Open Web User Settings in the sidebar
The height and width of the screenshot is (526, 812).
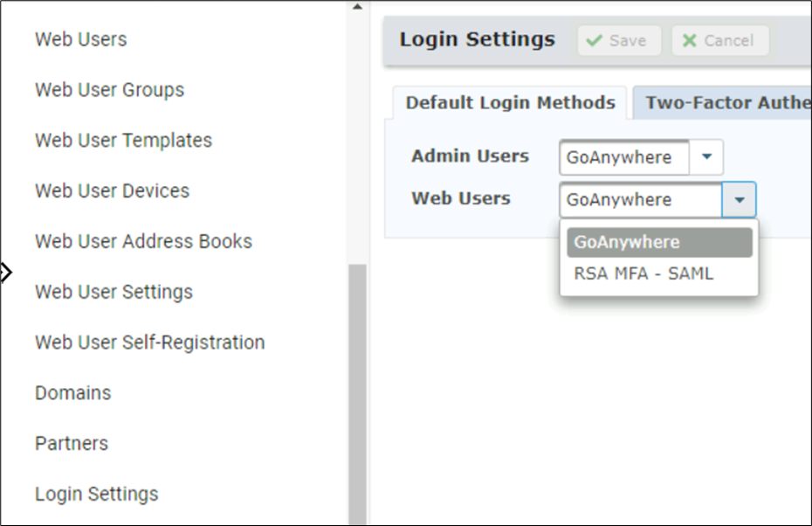114,292
